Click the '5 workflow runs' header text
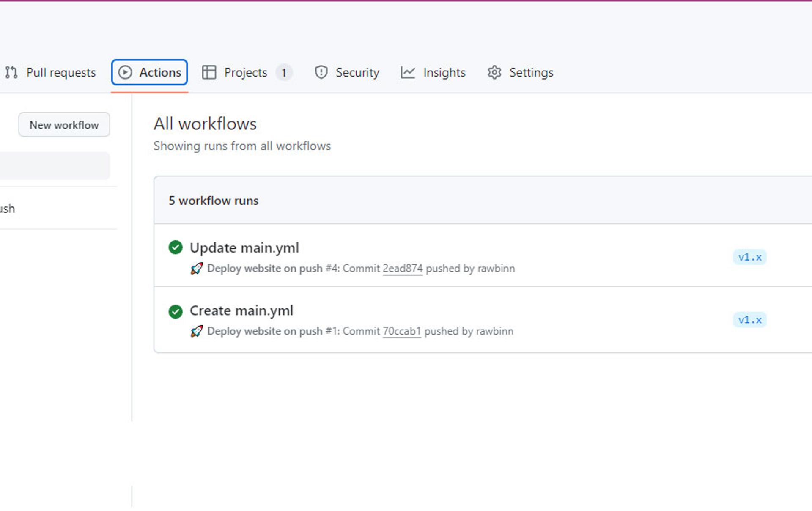This screenshot has width=812, height=511. click(x=214, y=201)
